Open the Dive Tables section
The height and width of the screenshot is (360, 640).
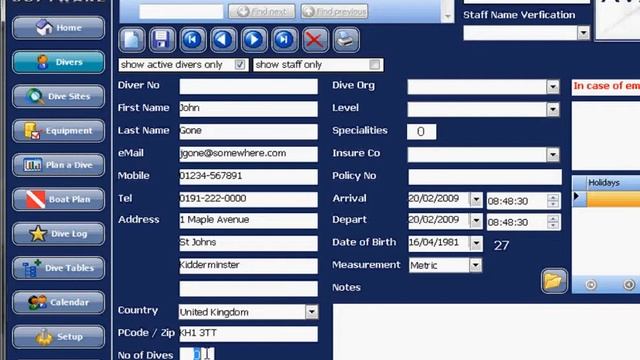click(x=58, y=268)
